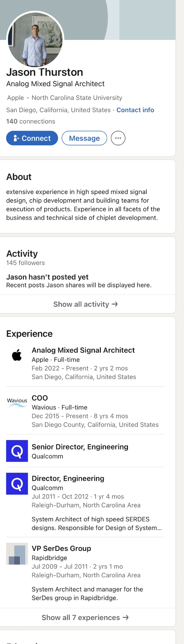
Task: Open Qualcomm logo beside Senior Director
Action: 17,451
